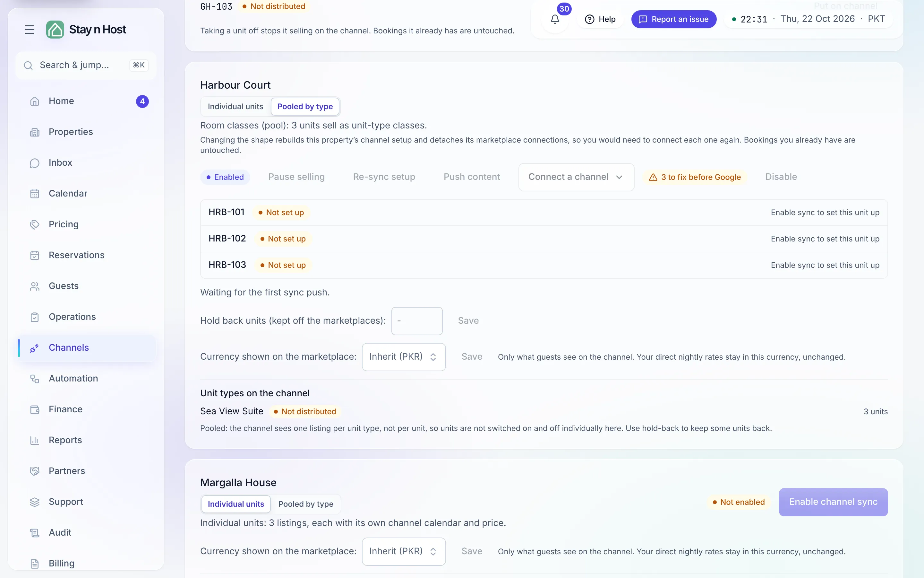Click Report an issue button
Viewport: 924px width, 578px height.
(x=673, y=19)
